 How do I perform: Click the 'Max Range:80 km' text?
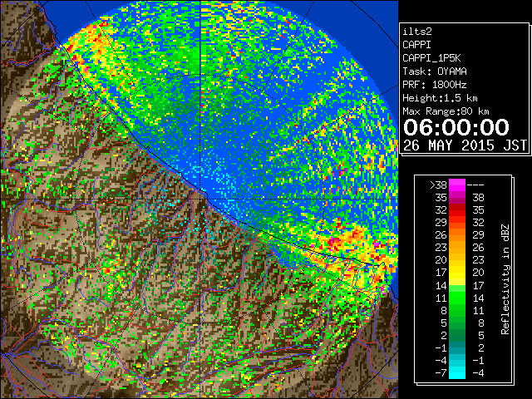pyautogui.click(x=446, y=111)
